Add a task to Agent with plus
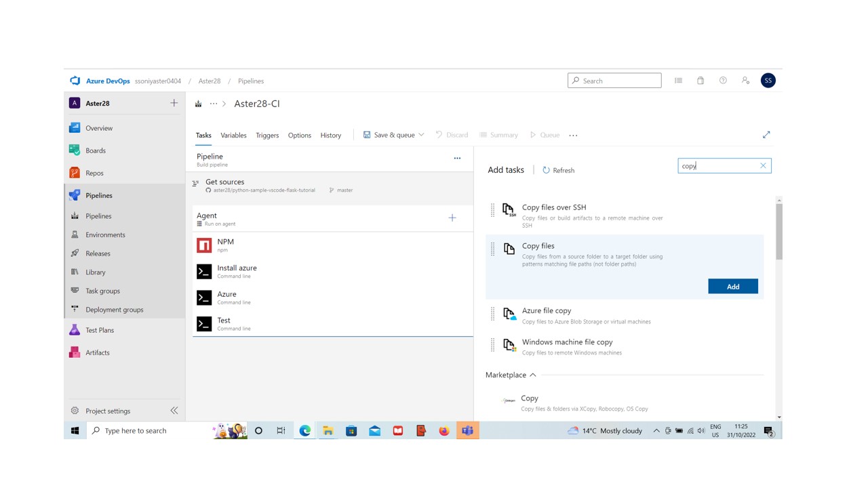The image size is (868, 488). 452,218
